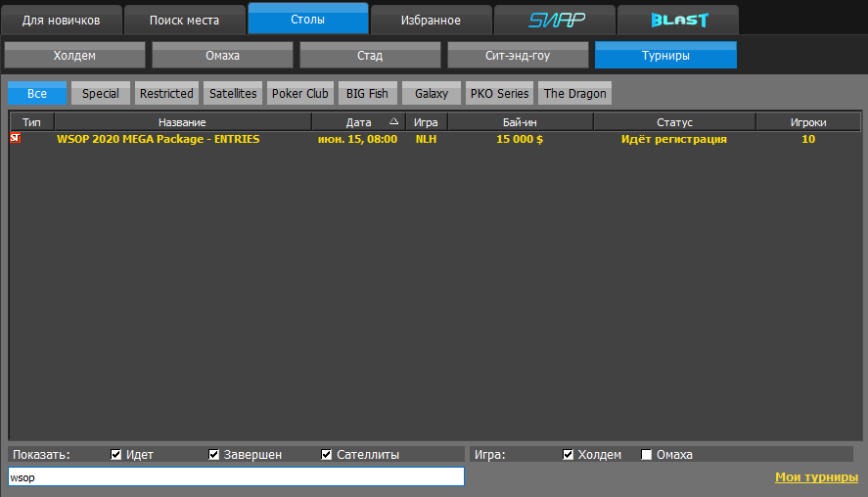Click the date column sort arrow
868x497 pixels.
pos(393,122)
